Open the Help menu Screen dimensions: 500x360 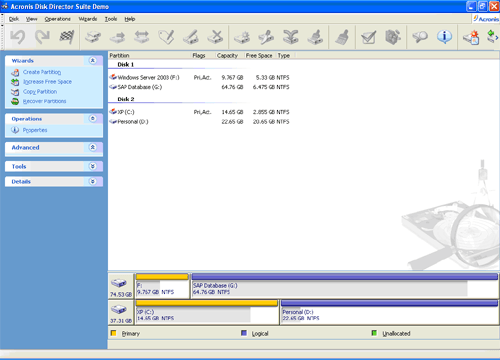[130, 19]
